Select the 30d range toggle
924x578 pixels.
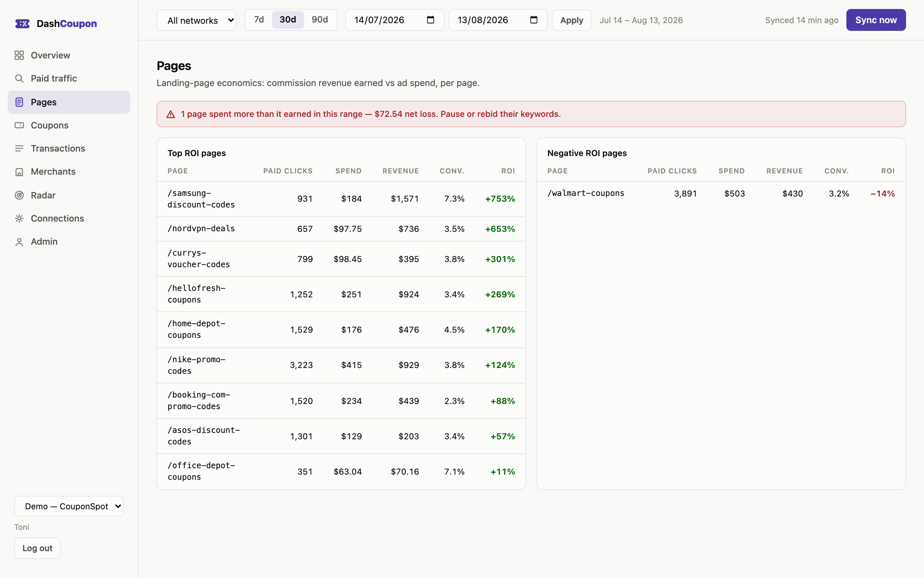coord(288,20)
